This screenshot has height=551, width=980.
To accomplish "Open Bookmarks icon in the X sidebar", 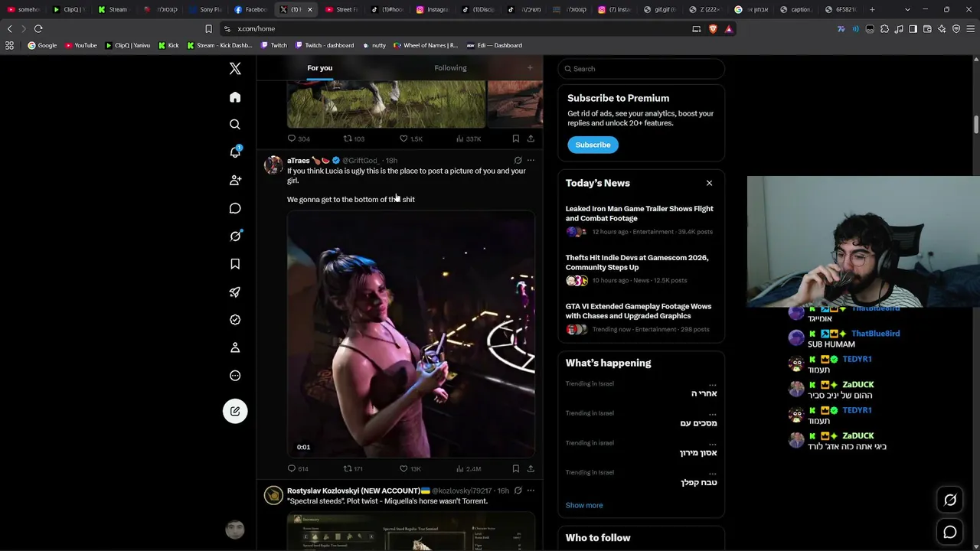I will [235, 264].
